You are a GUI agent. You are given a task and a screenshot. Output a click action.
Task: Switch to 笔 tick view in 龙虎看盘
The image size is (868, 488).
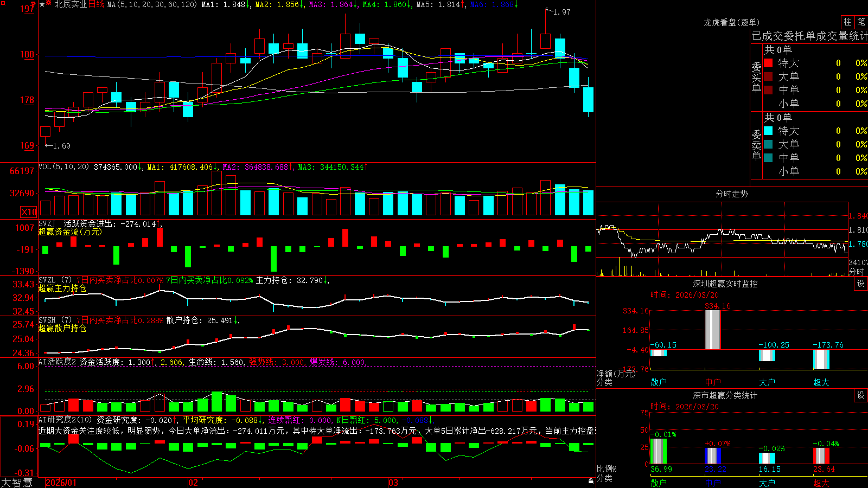pos(861,22)
